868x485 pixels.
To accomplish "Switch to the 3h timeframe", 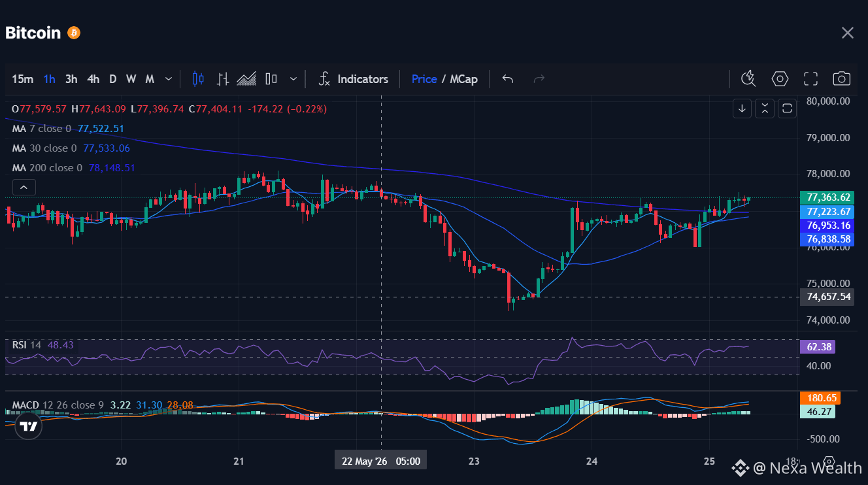I will coord(71,79).
